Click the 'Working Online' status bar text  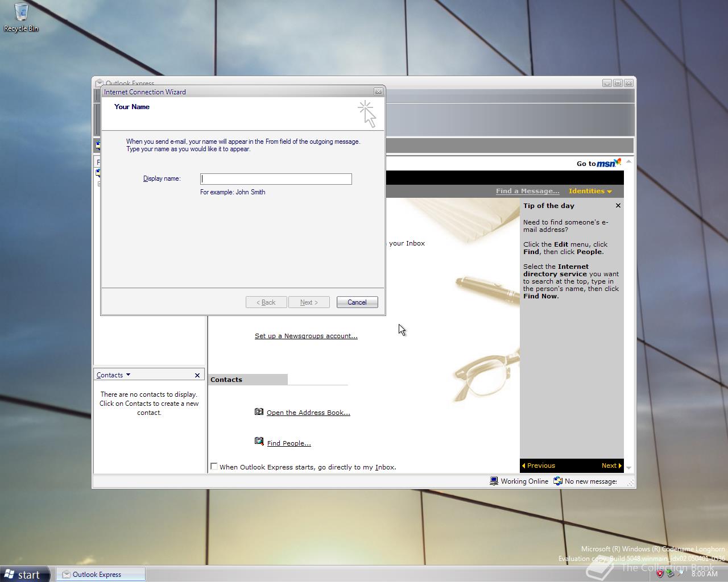[x=524, y=481]
